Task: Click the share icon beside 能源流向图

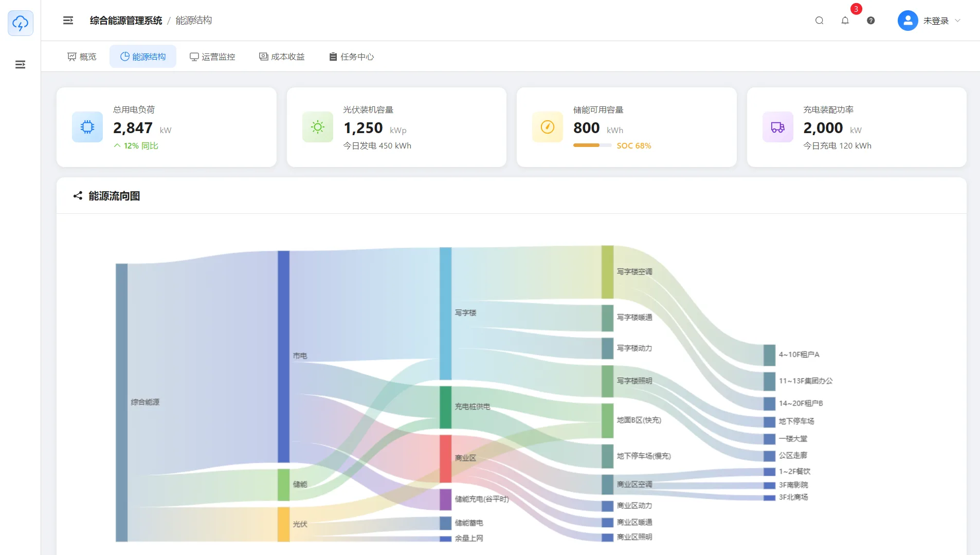Action: pos(78,196)
